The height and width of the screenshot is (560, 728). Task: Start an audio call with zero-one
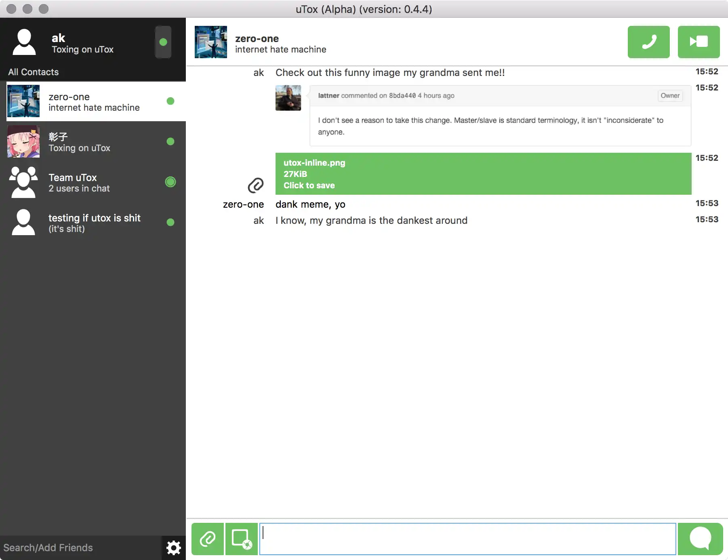tap(648, 42)
